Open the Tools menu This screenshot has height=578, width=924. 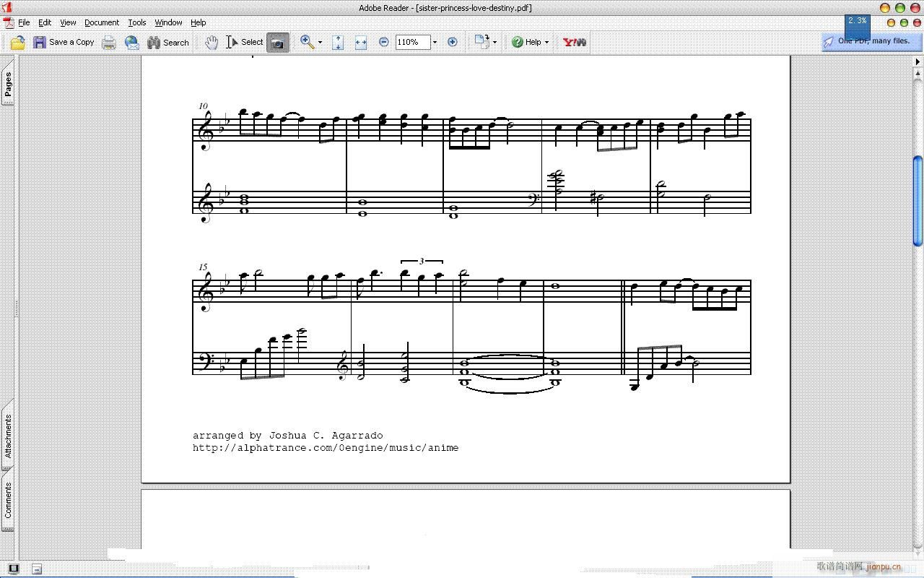tap(137, 22)
